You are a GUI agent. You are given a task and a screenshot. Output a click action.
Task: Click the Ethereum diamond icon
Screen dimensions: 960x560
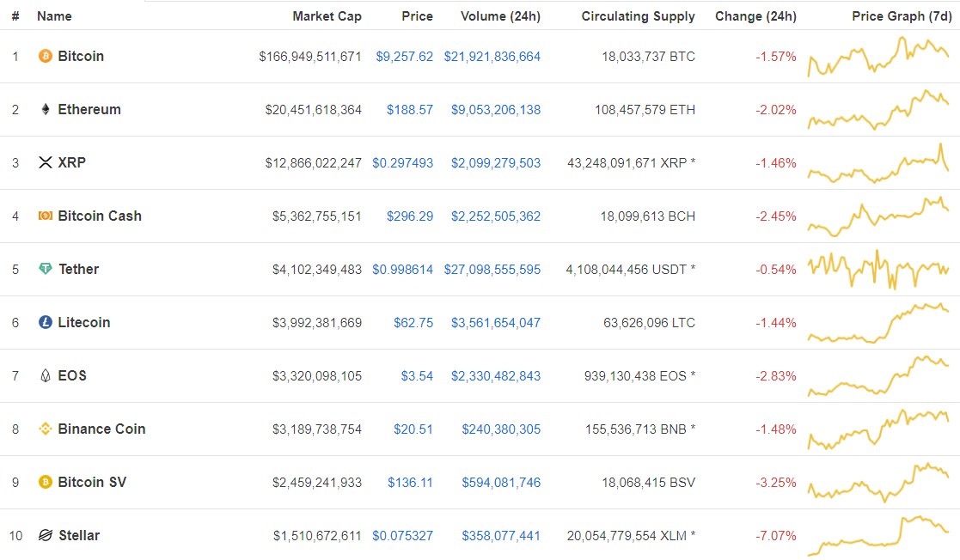coord(46,110)
